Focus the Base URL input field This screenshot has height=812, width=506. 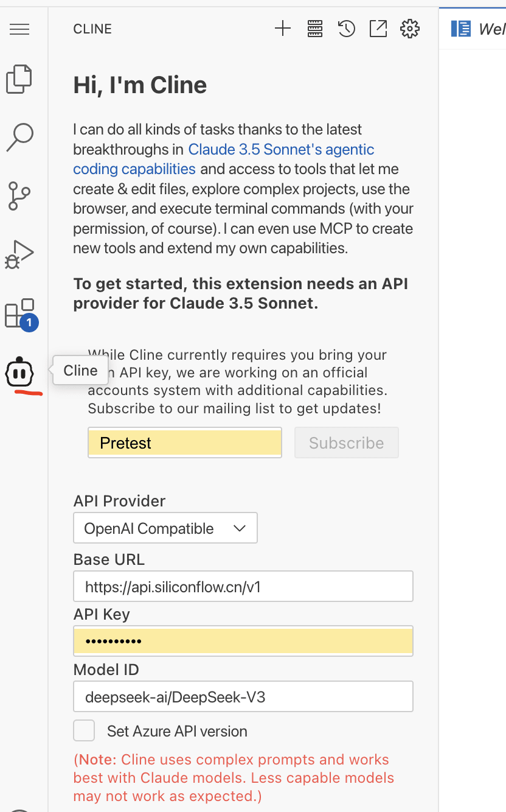[243, 586]
